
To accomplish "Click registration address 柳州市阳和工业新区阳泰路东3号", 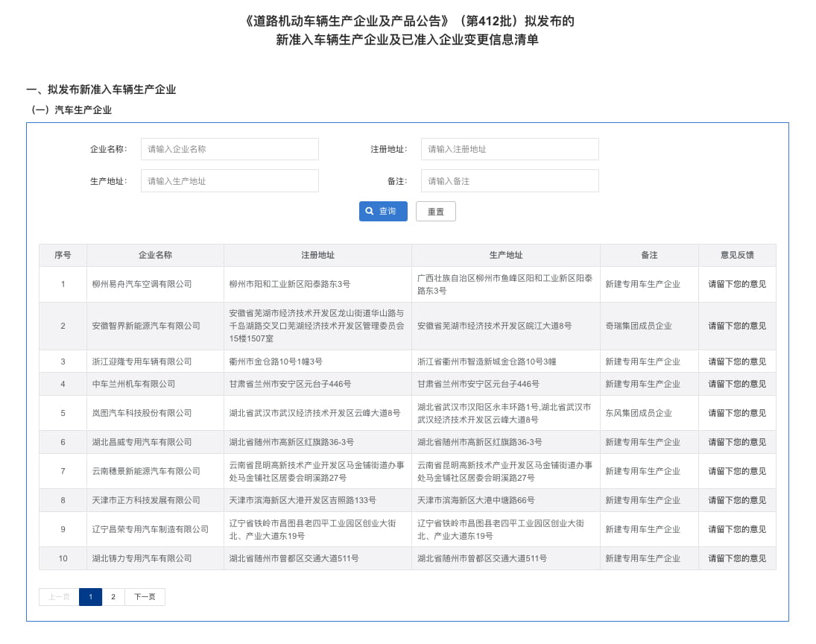I will (x=289, y=284).
